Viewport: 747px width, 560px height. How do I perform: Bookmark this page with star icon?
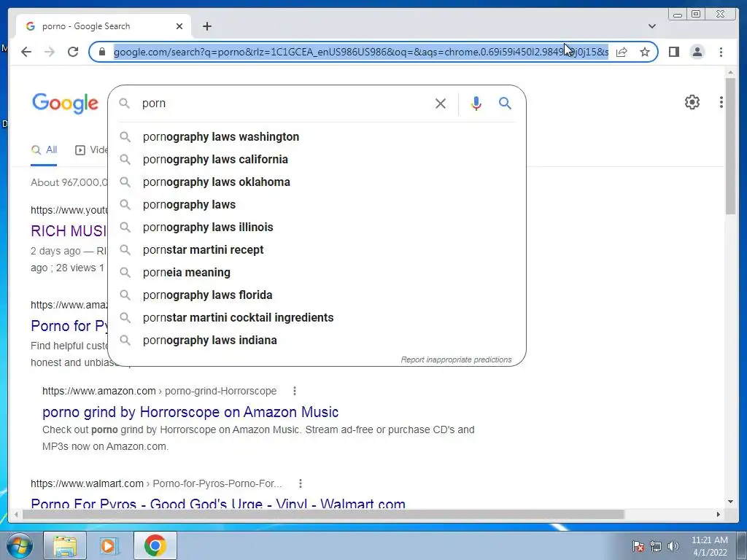[645, 52]
